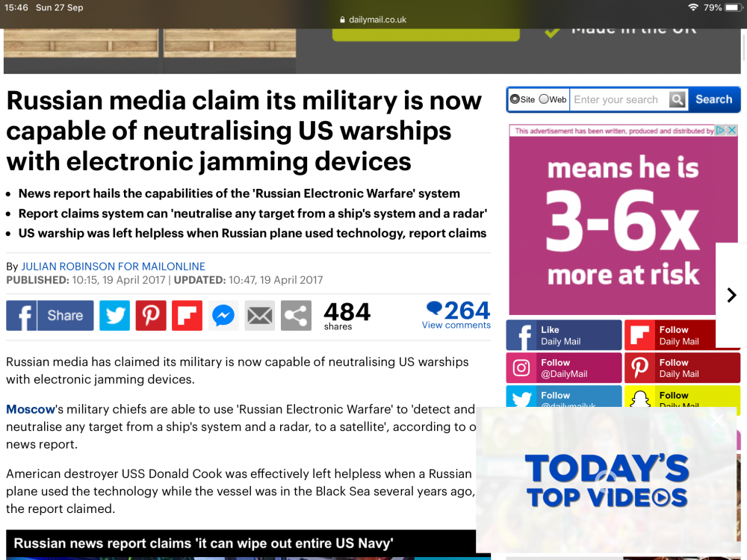Close the Today's Top Videos popup
747x560 pixels.
(717, 420)
